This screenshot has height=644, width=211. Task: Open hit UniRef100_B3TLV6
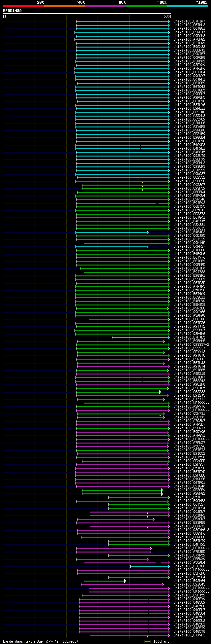(189, 105)
